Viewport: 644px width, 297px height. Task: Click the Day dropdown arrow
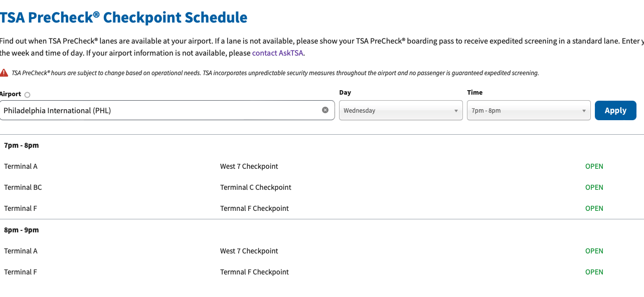point(456,111)
